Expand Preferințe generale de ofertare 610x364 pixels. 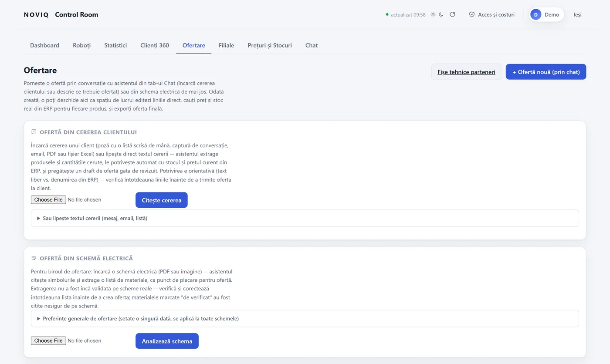(305, 318)
